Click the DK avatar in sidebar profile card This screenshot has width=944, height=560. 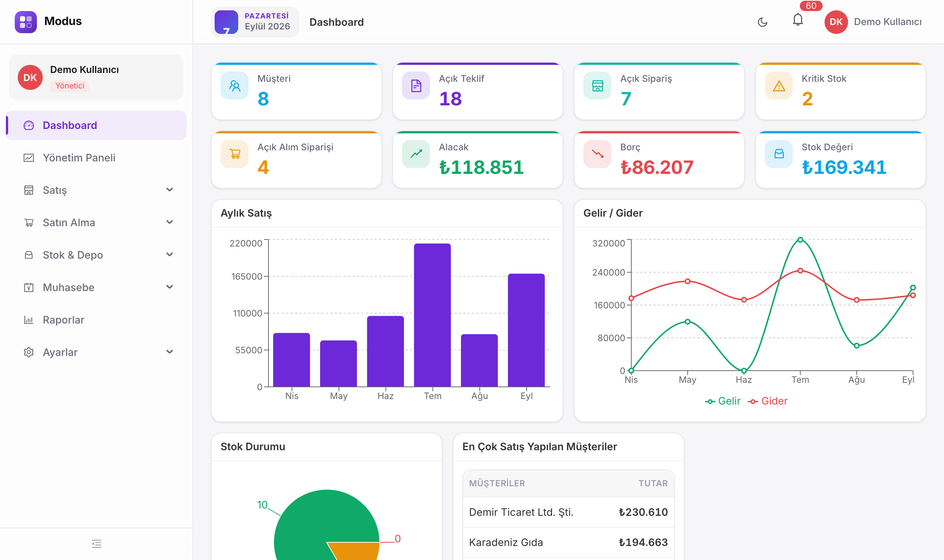tap(30, 77)
